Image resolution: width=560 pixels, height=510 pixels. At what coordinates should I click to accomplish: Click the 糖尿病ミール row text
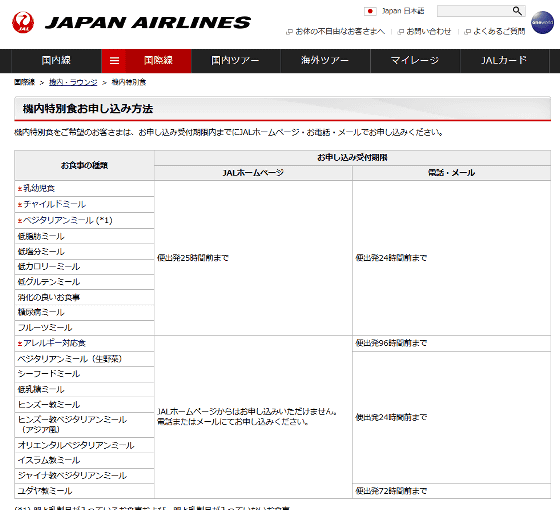(41, 312)
